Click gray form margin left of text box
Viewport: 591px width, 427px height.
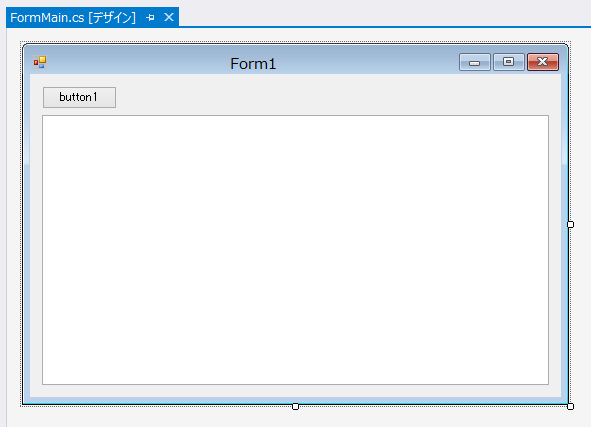[36, 250]
